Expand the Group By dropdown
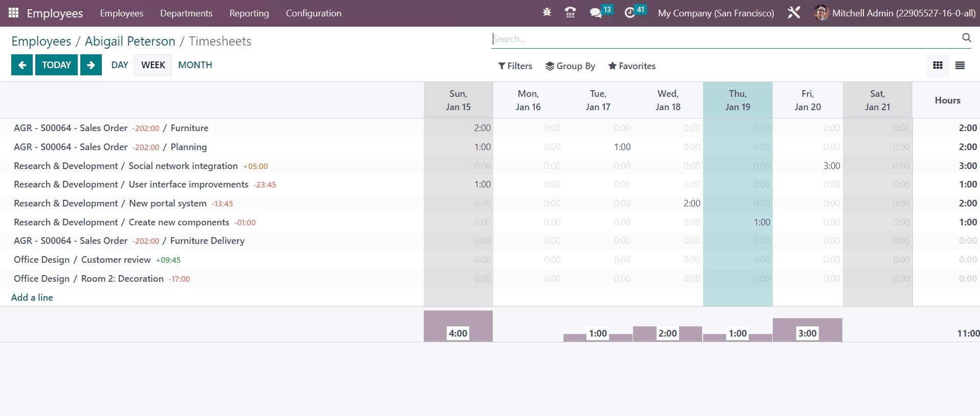 [x=570, y=66]
